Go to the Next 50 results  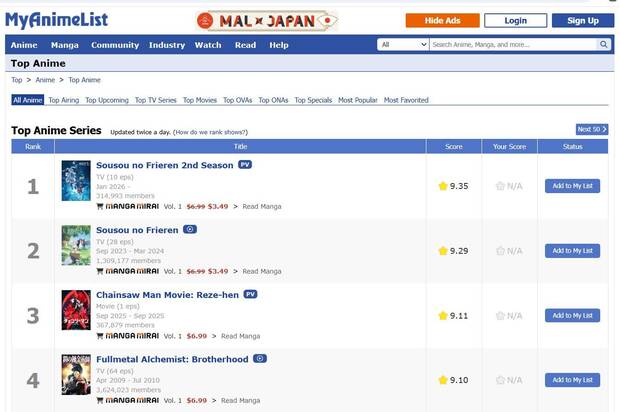click(591, 129)
